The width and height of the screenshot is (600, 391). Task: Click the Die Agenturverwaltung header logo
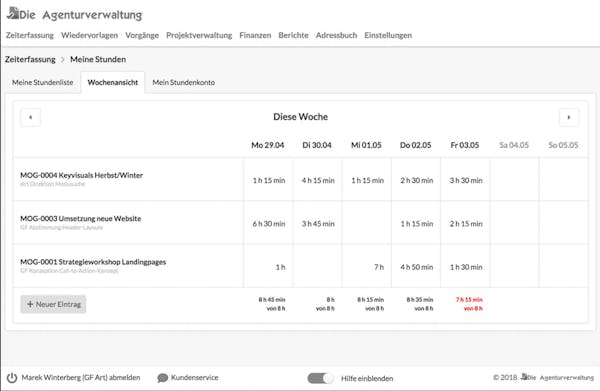click(x=75, y=14)
